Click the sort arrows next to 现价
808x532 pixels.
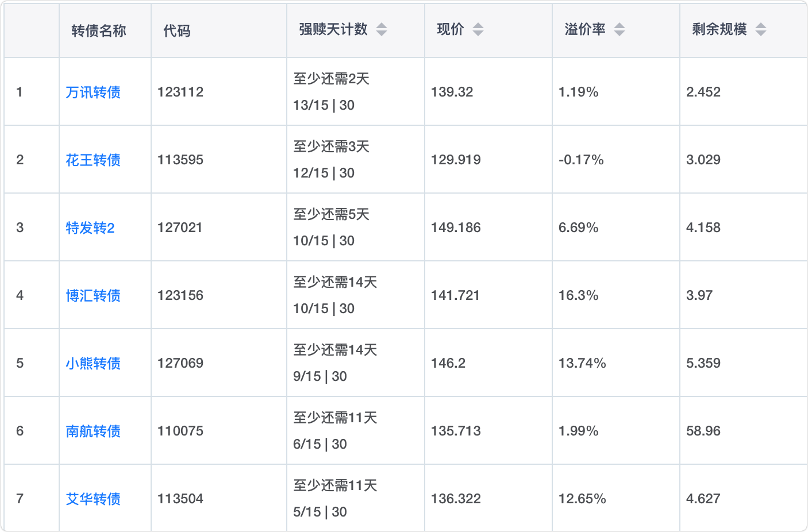click(478, 29)
